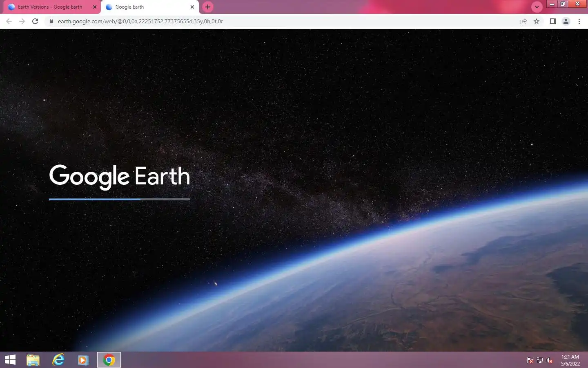Close the Chrome window
Image resolution: width=588 pixels, height=368 pixels.
pyautogui.click(x=578, y=4)
